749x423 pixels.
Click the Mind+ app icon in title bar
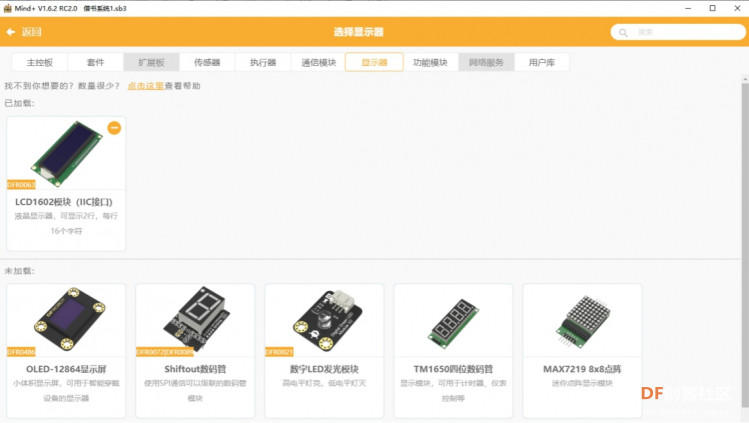(7, 8)
